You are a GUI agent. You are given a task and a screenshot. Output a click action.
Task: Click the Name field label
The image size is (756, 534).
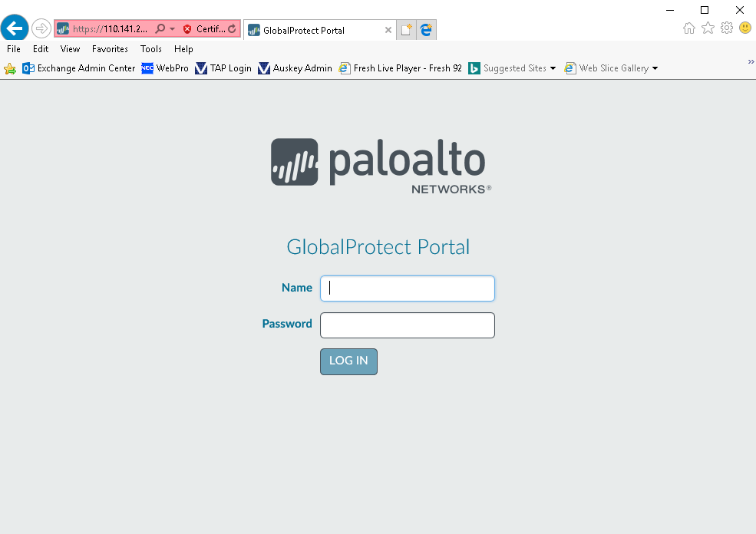point(297,288)
